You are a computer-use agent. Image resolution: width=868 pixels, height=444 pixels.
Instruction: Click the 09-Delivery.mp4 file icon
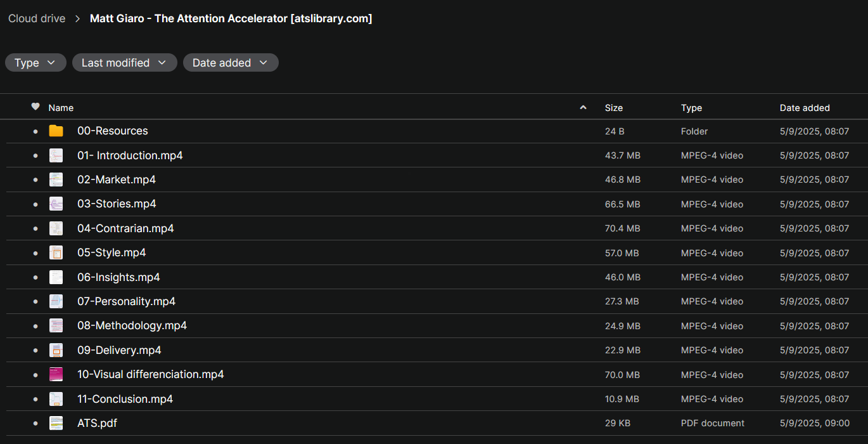point(56,350)
